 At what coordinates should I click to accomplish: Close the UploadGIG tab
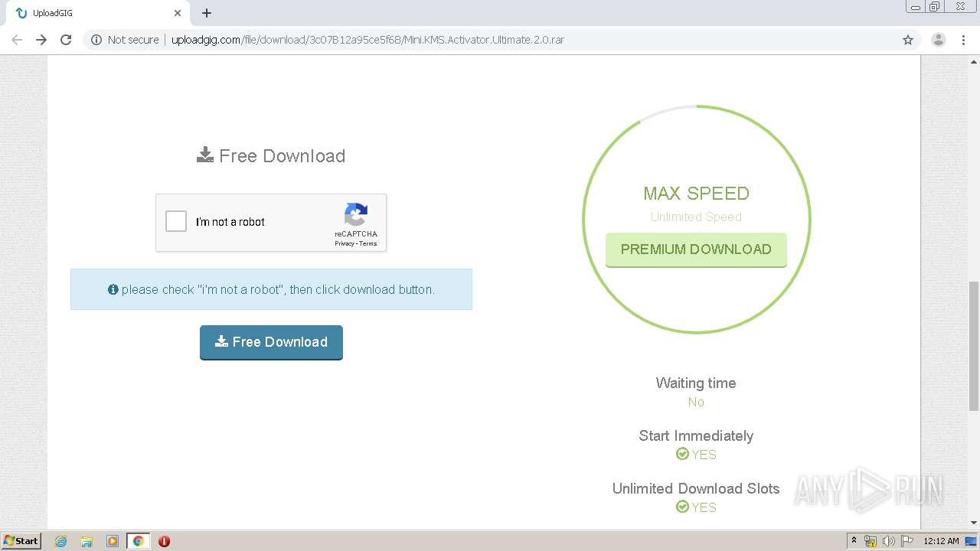click(178, 13)
